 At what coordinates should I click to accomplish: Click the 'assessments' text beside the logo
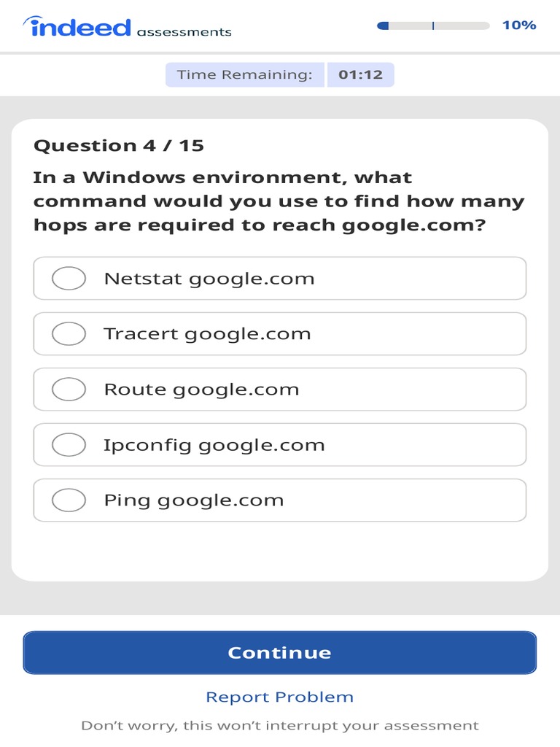point(184,32)
